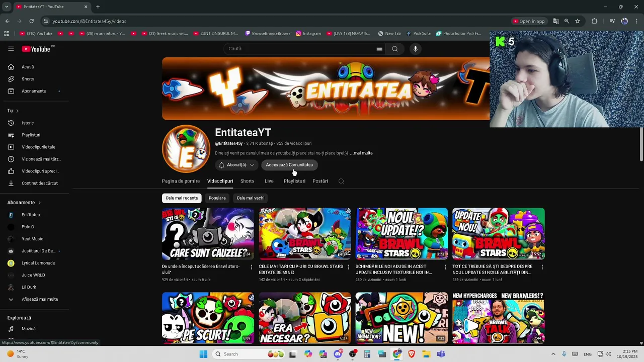Expand channel description with ...mai multe
The height and width of the screenshot is (362, 644).
click(x=361, y=153)
